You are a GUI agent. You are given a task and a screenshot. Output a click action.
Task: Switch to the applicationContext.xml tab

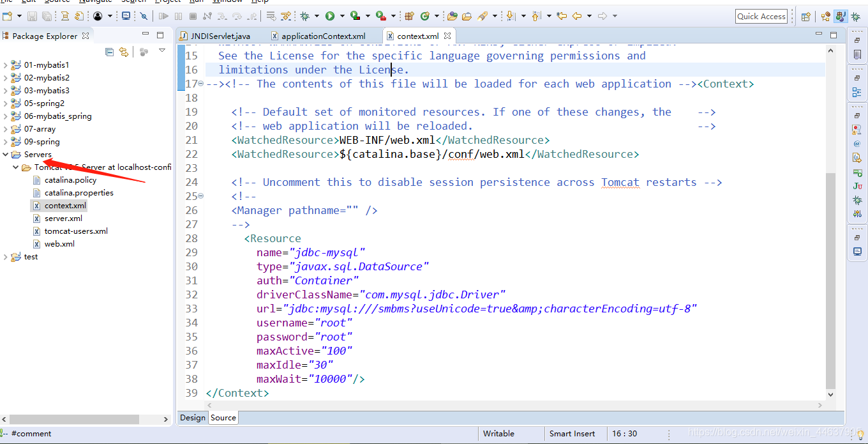pyautogui.click(x=318, y=36)
